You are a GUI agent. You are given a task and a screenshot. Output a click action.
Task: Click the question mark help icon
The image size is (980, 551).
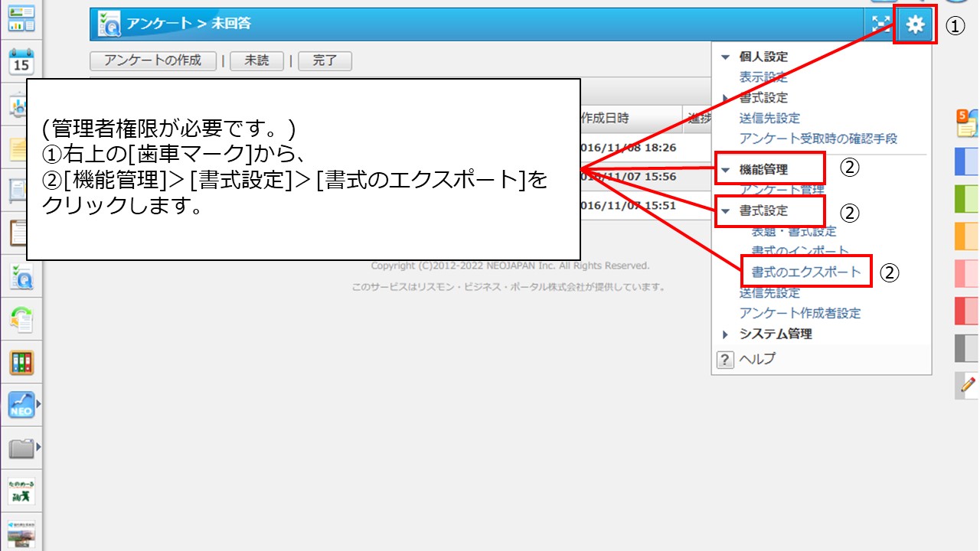click(724, 360)
